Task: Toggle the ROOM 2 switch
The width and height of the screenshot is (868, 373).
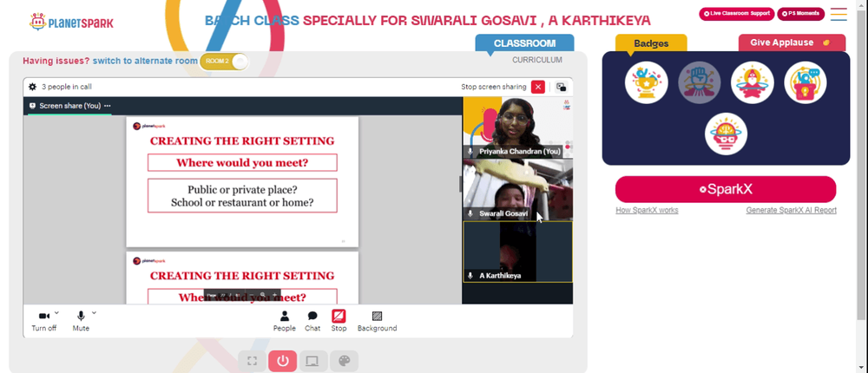Action: click(x=224, y=62)
